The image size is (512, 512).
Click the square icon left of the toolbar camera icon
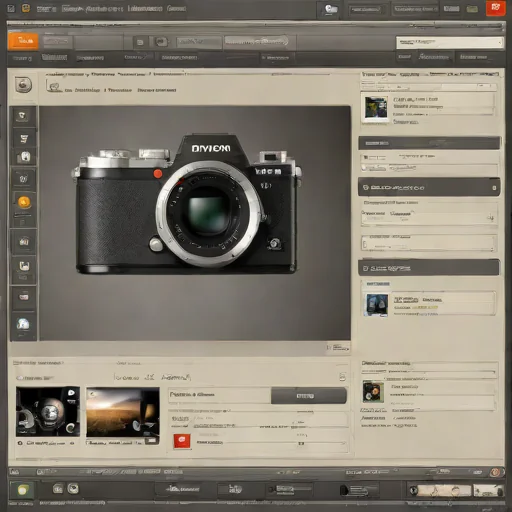140,42
